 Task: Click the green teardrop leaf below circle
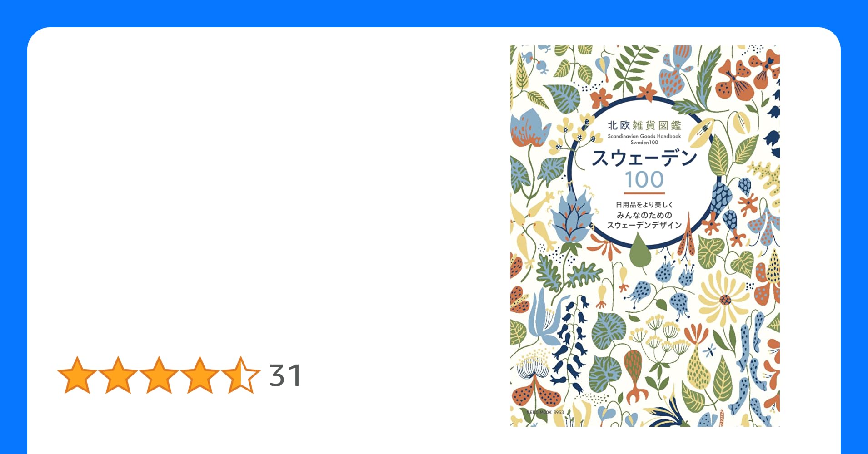coord(640,252)
